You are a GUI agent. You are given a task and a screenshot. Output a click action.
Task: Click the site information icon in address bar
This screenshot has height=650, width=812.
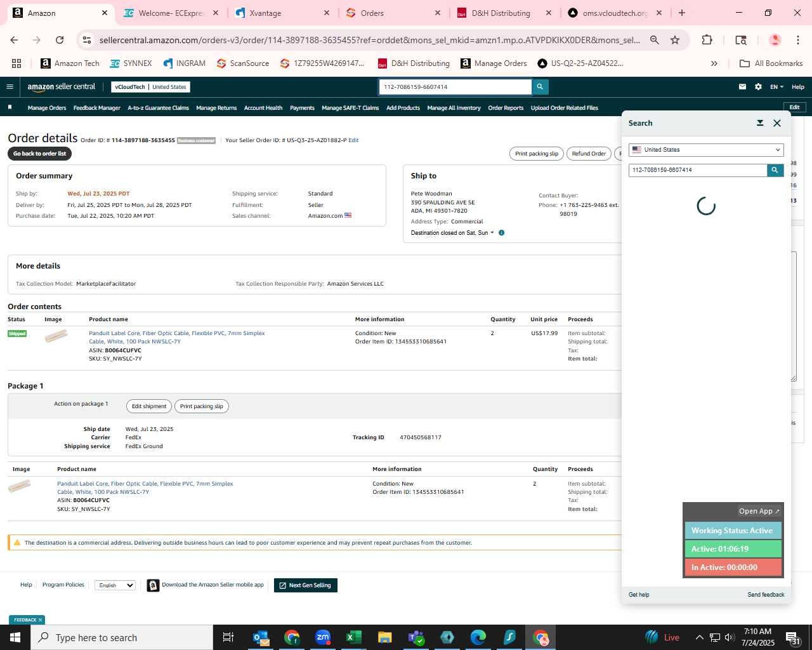(x=87, y=40)
